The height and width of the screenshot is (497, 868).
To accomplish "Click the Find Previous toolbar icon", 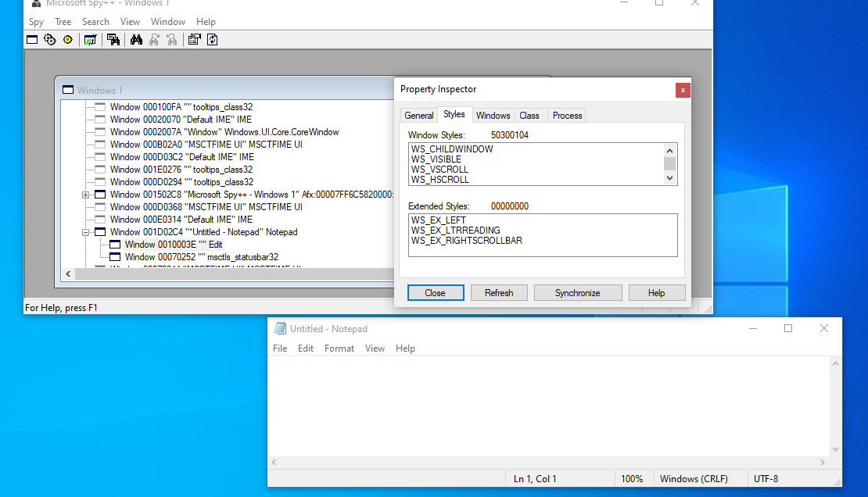I will coord(171,39).
